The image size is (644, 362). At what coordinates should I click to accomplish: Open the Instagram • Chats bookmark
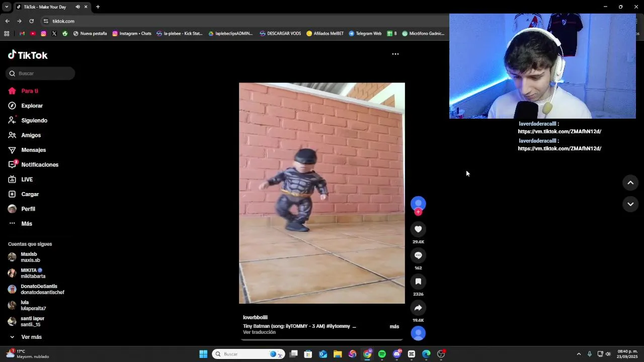click(132, 34)
